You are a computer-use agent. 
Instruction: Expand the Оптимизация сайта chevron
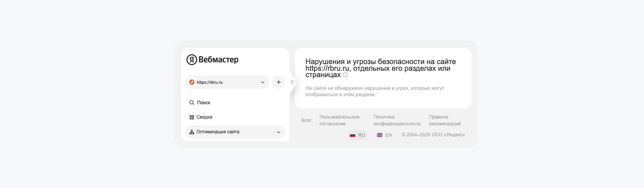click(x=279, y=132)
